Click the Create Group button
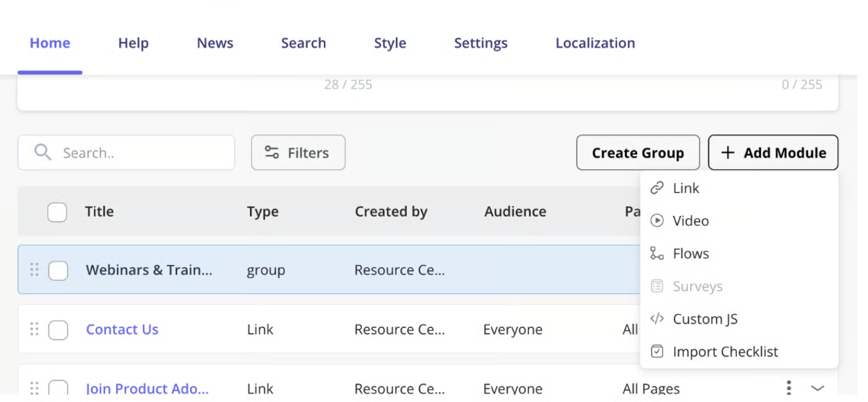The width and height of the screenshot is (868, 402). [x=638, y=152]
